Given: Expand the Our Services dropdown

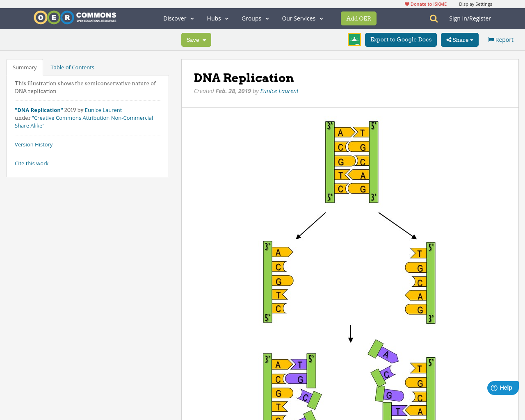Looking at the screenshot, I should [x=321, y=18].
